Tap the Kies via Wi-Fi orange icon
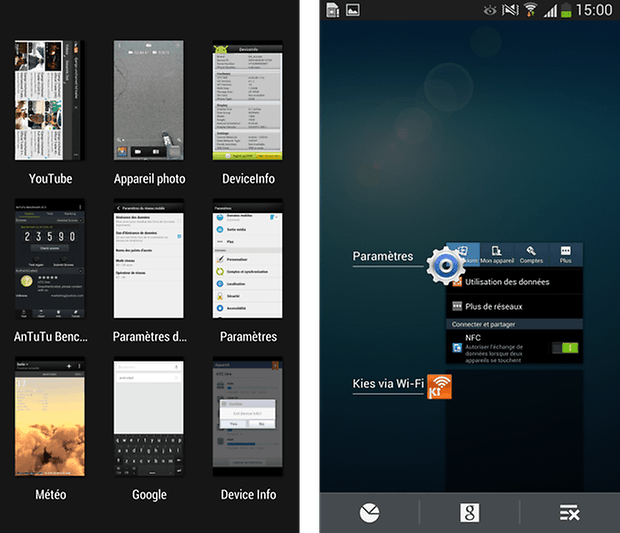The image size is (620, 533). click(x=439, y=386)
